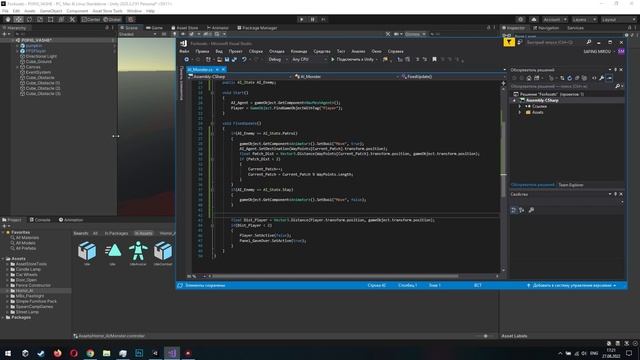Collapse the Packages folder in Project

pos(3,317)
